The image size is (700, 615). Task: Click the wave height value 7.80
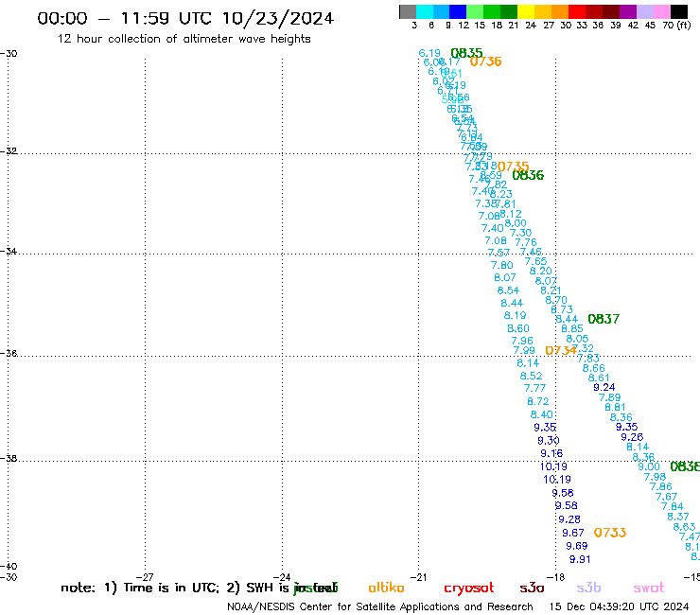point(501,265)
